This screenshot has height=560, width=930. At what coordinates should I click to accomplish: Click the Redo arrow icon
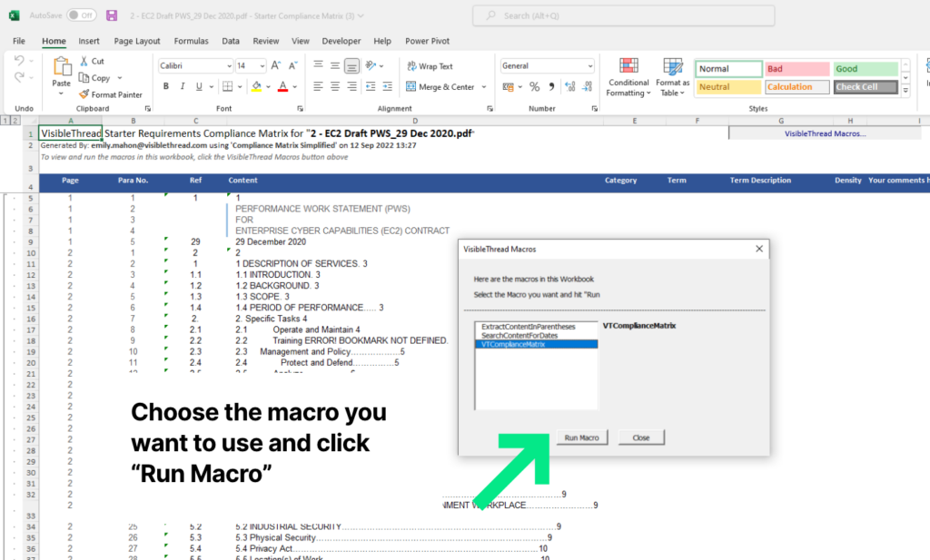click(19, 77)
